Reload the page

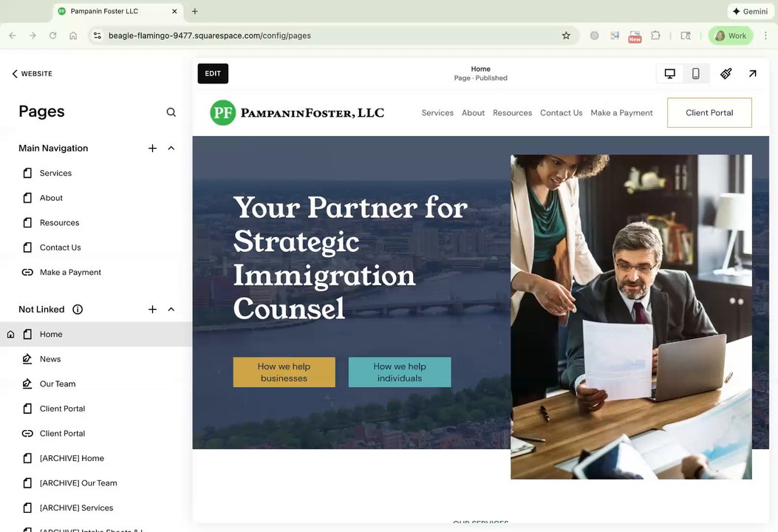point(52,35)
